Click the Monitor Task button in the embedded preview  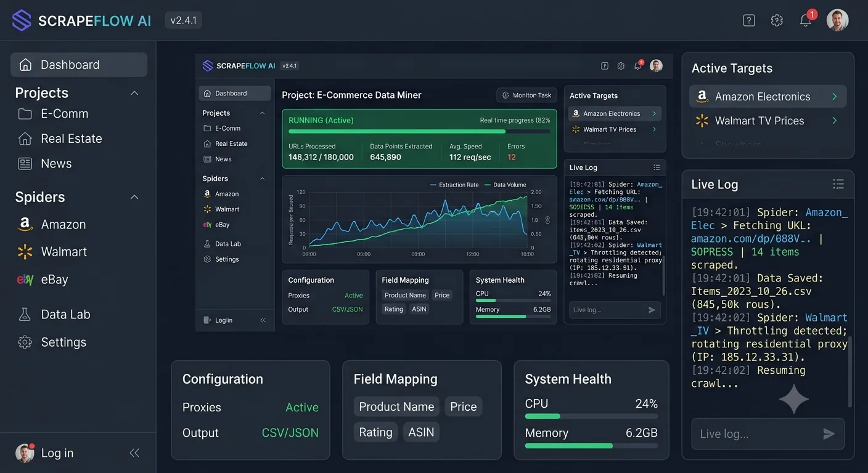tap(527, 95)
